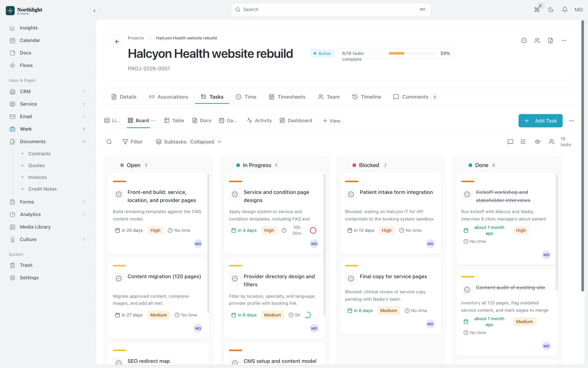Toggle dark mode moon icon
This screenshot has height=368, width=588.
click(x=551, y=10)
